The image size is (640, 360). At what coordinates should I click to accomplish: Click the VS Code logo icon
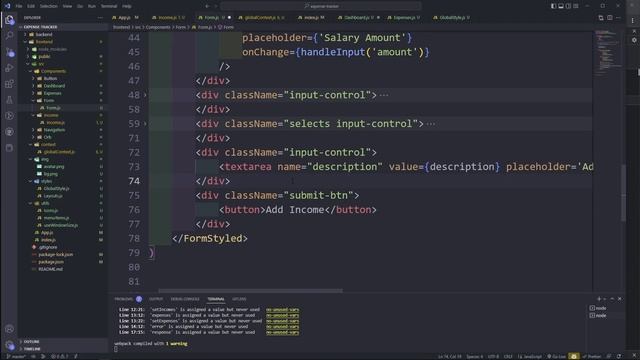[x=7, y=6]
